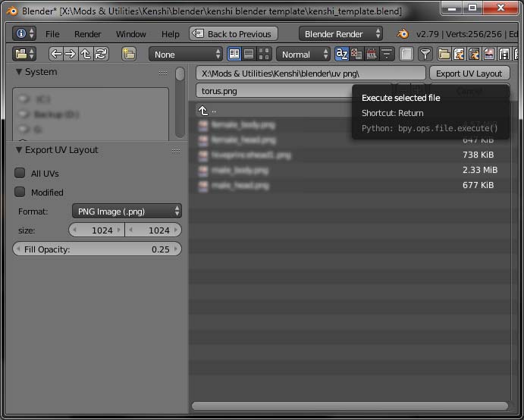Toggle showing hidden files

406,54
